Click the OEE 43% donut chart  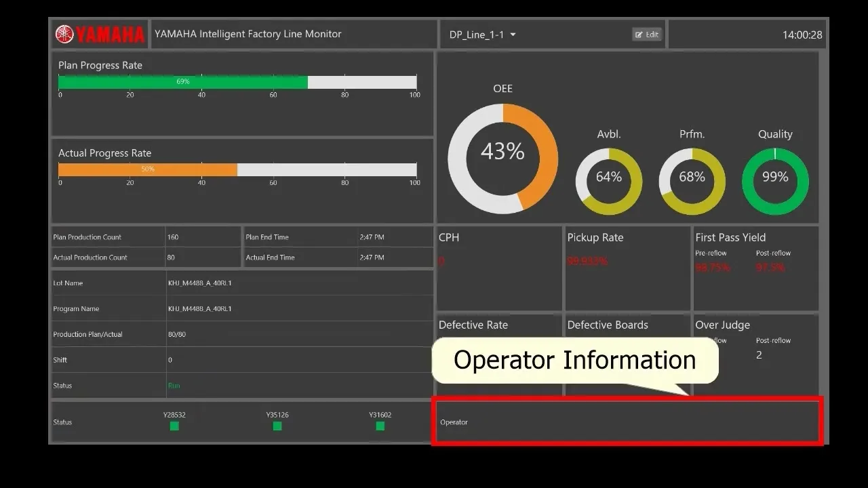point(503,159)
